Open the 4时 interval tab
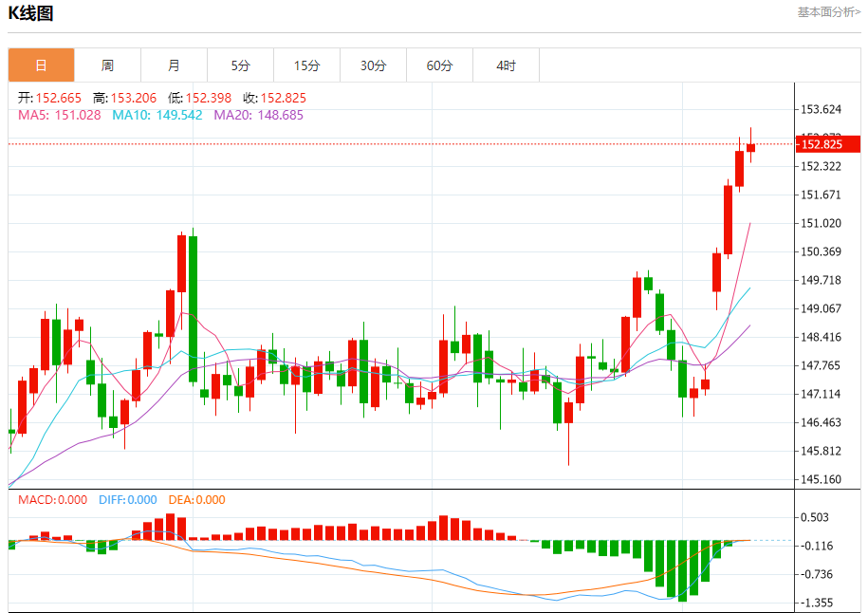The height and width of the screenshot is (613, 868). coord(506,65)
